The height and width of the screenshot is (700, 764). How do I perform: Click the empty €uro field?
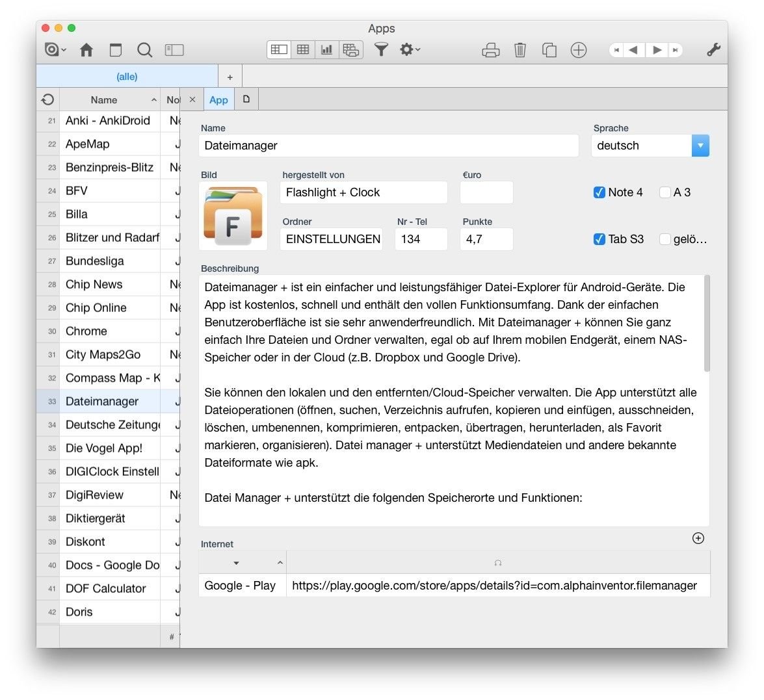tap(486, 192)
